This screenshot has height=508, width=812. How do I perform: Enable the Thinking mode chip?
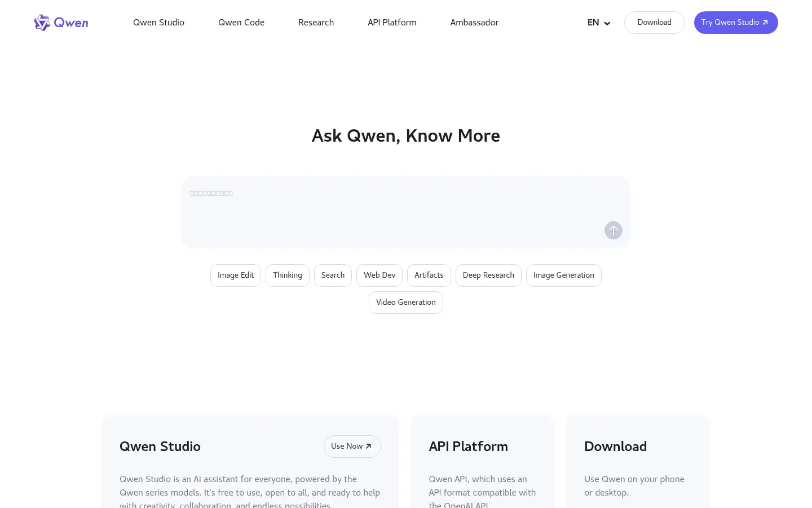(288, 275)
